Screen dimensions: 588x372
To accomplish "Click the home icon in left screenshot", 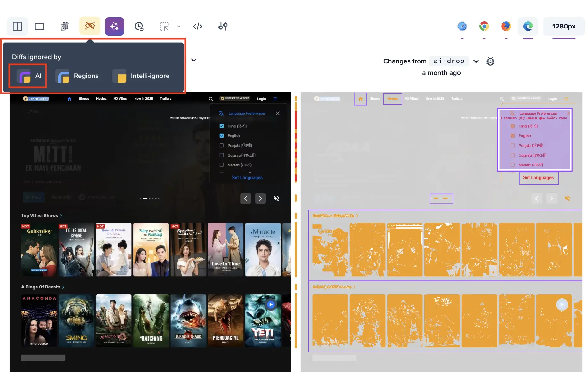I will tap(69, 99).
